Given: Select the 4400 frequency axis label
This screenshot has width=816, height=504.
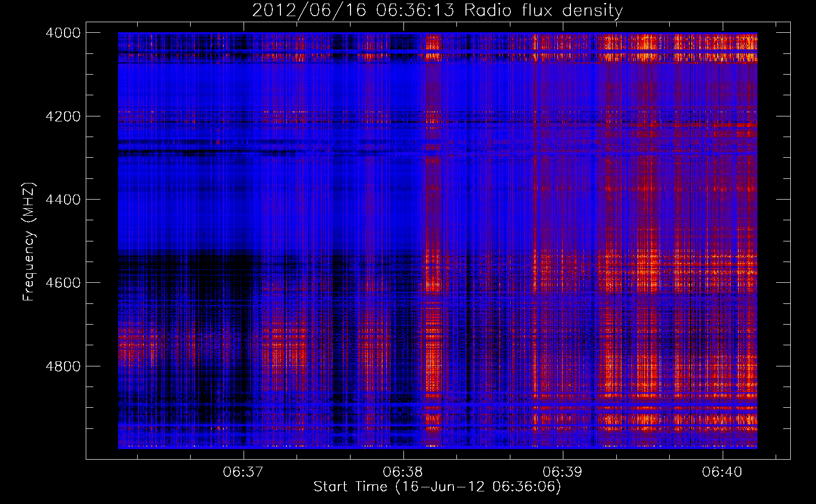Looking at the screenshot, I should [63, 200].
